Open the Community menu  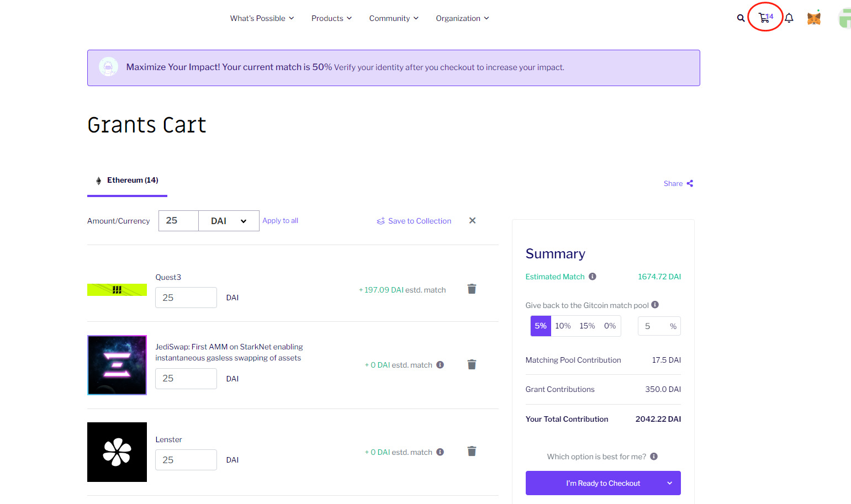pyautogui.click(x=394, y=18)
